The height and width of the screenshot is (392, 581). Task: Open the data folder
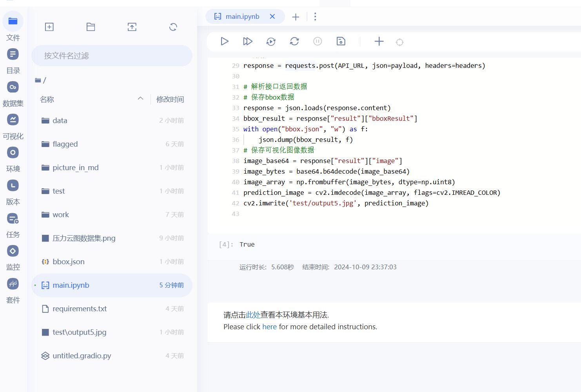coord(60,120)
